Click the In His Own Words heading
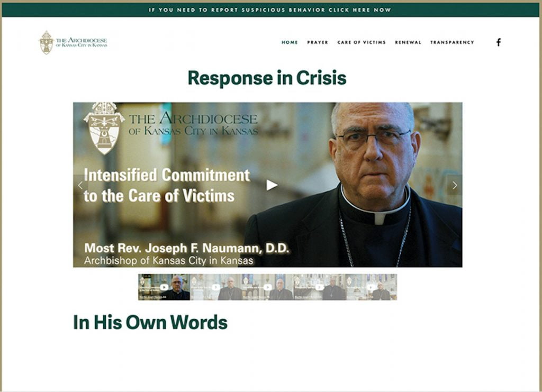The width and height of the screenshot is (542, 392). click(150, 323)
